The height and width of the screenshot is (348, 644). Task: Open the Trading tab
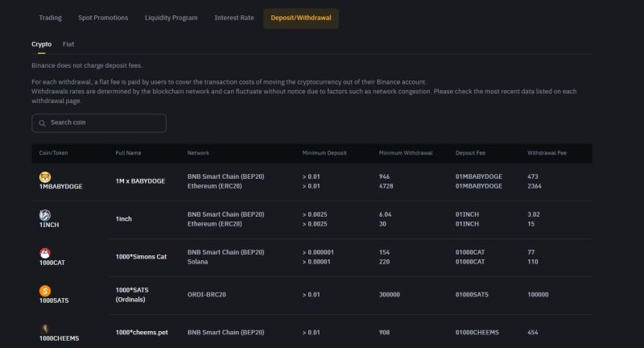click(50, 18)
